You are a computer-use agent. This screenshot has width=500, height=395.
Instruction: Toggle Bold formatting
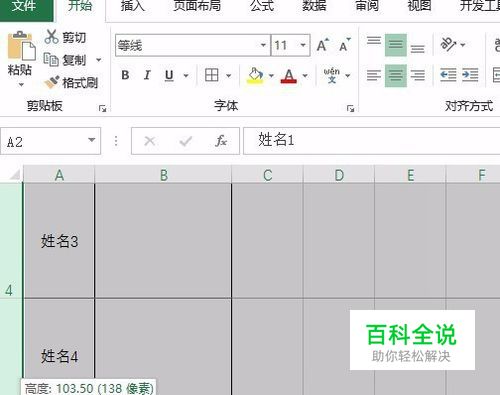[125, 75]
